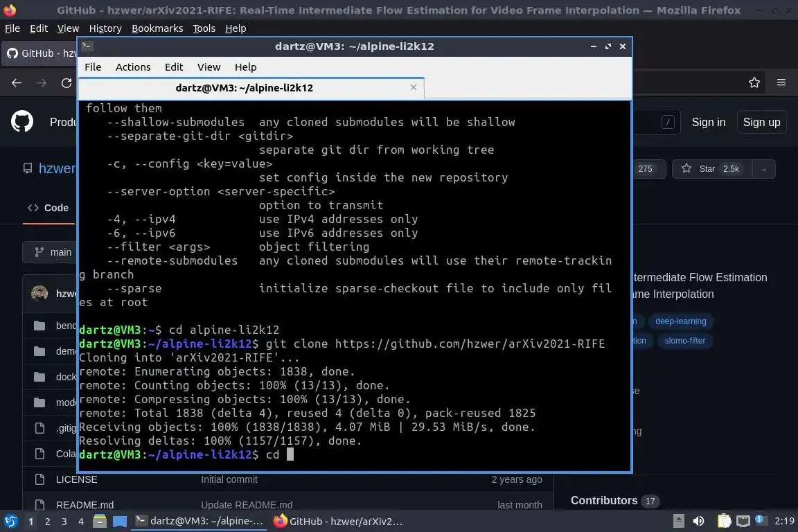Image resolution: width=798 pixels, height=532 pixels.
Task: Switch to workspace 3
Action: (64, 522)
